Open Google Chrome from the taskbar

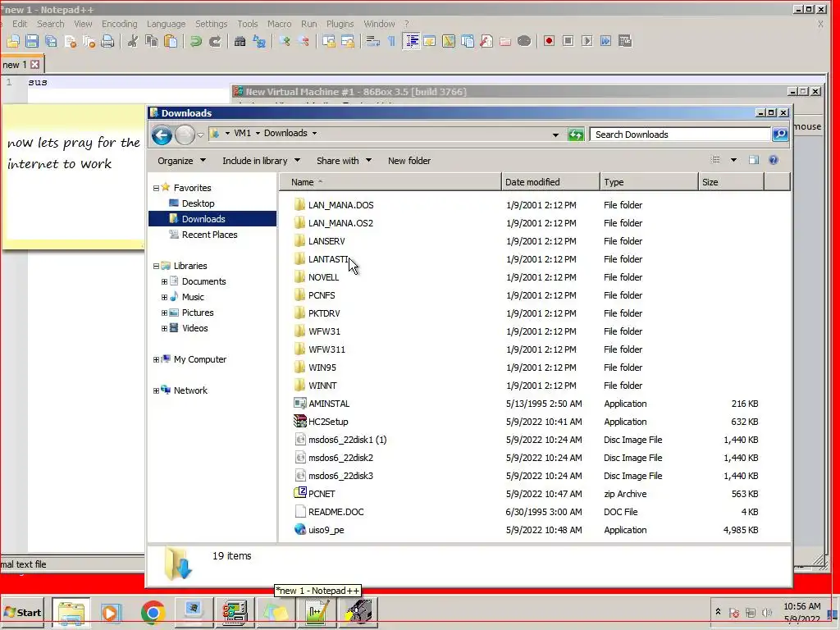point(153,612)
